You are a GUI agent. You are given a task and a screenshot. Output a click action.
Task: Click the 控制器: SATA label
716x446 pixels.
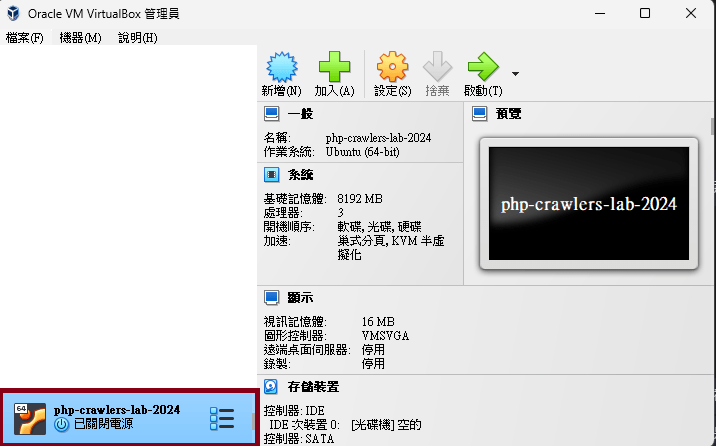coord(299,439)
